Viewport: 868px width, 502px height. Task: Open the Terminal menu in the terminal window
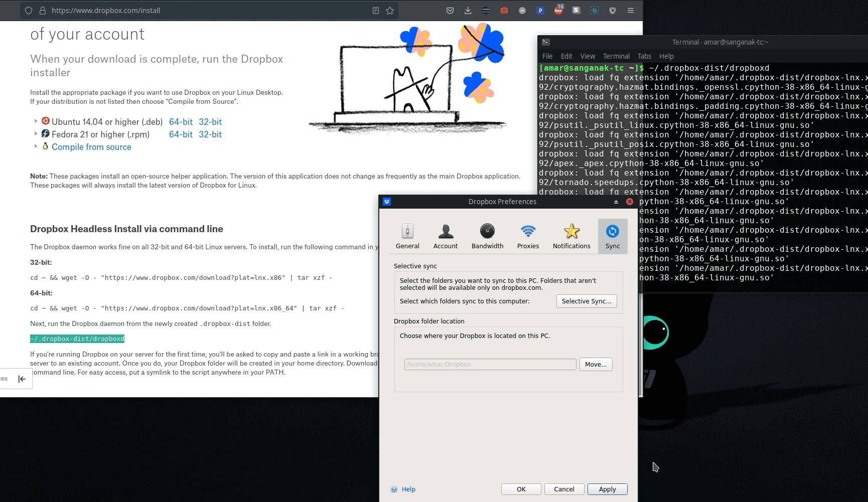616,56
